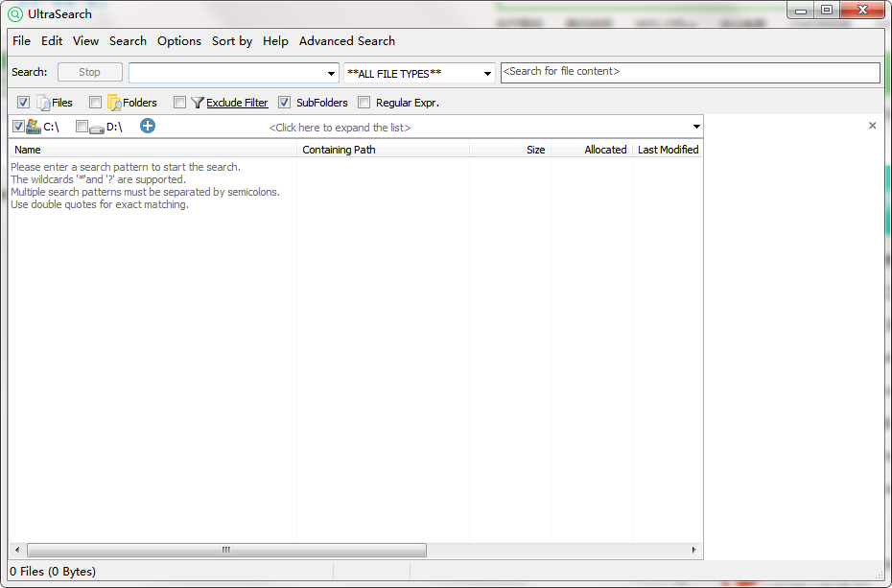Open the Options menu

[x=178, y=41]
